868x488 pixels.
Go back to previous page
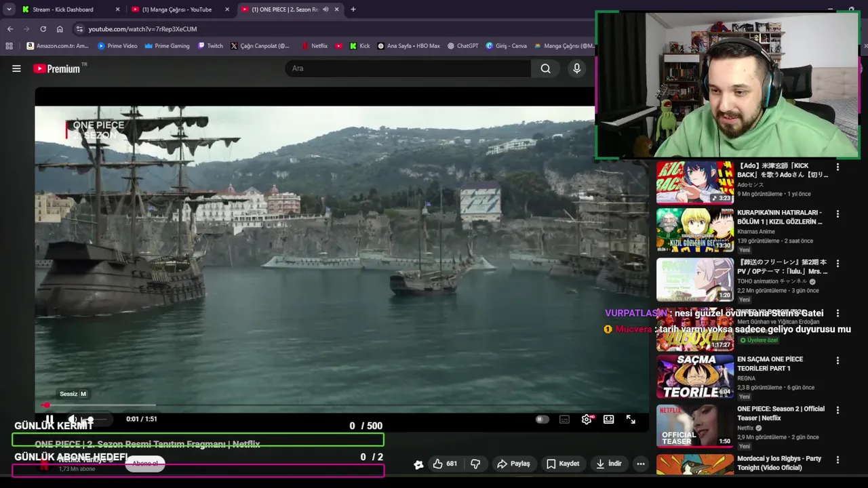click(x=10, y=29)
